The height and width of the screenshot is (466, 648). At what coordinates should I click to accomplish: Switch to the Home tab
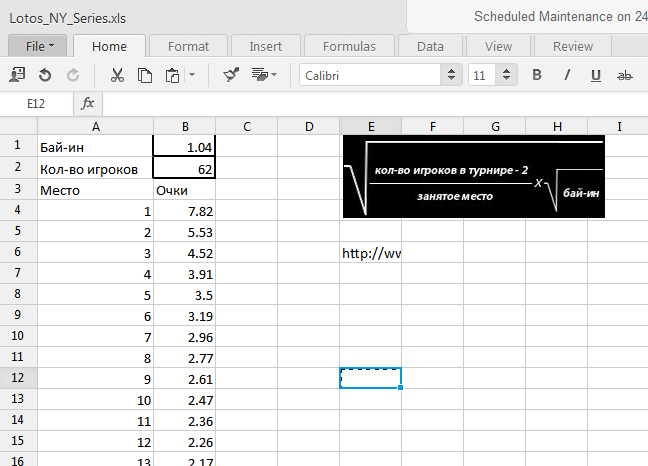tap(109, 46)
